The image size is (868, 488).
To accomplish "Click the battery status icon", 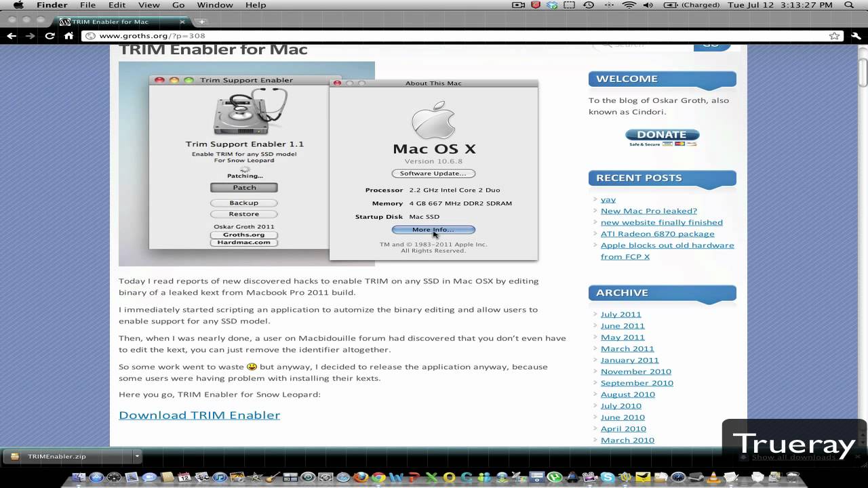I will pyautogui.click(x=670, y=5).
